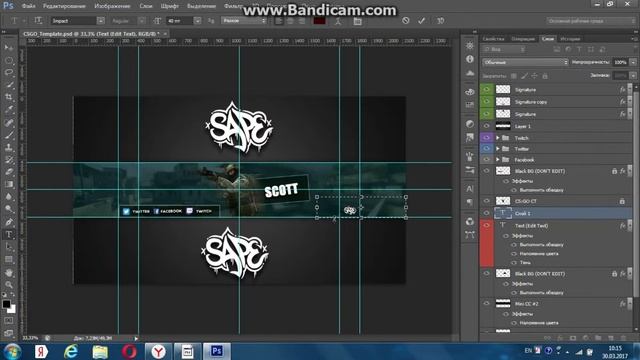Hide the Twitch group
640x360 pixels.
point(487,138)
